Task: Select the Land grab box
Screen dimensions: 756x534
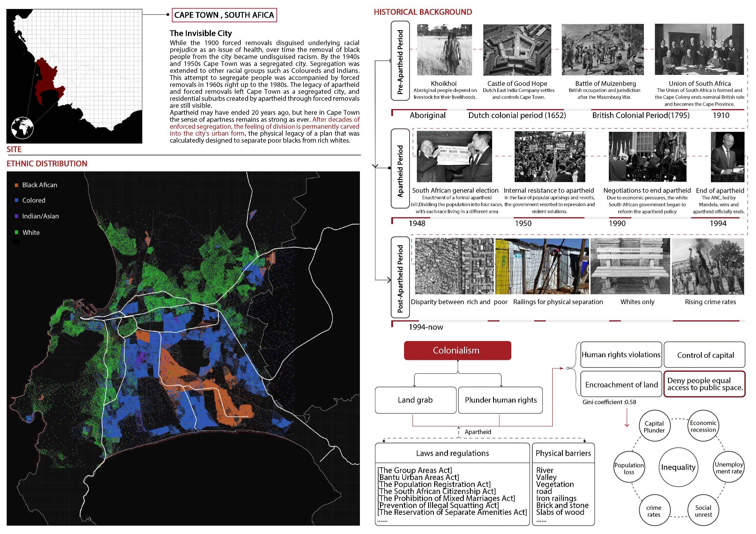Action: coord(415,400)
